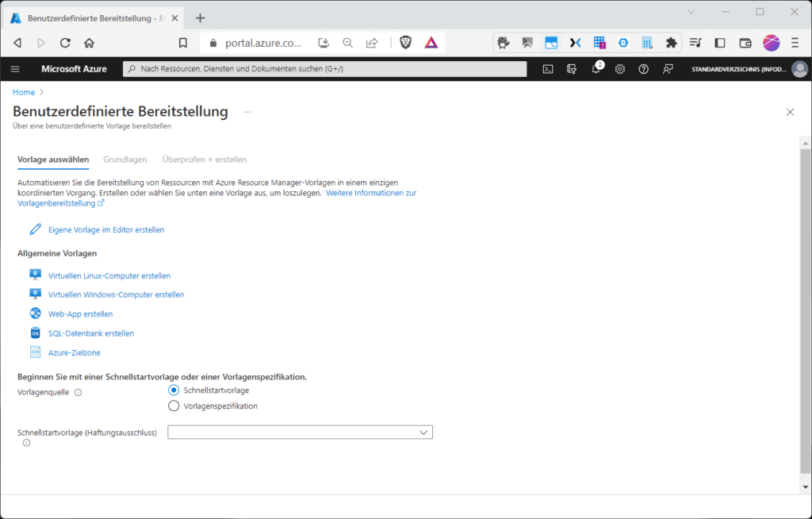Click the zoom magnifier icon in address bar
812x519 pixels.
point(347,43)
